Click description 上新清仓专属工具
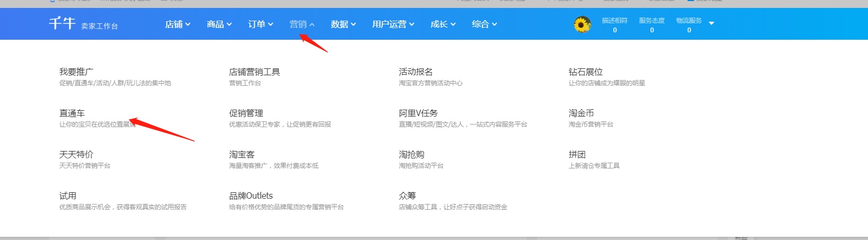 pos(594,166)
